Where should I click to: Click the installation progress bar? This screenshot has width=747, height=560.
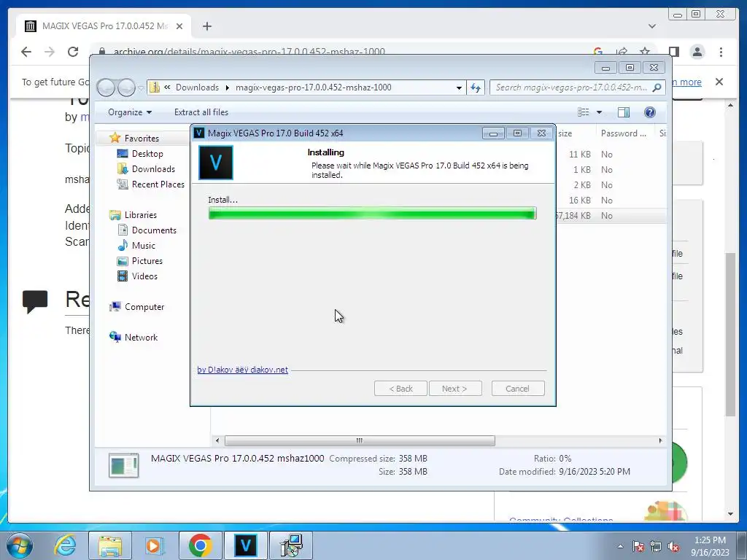tap(373, 214)
